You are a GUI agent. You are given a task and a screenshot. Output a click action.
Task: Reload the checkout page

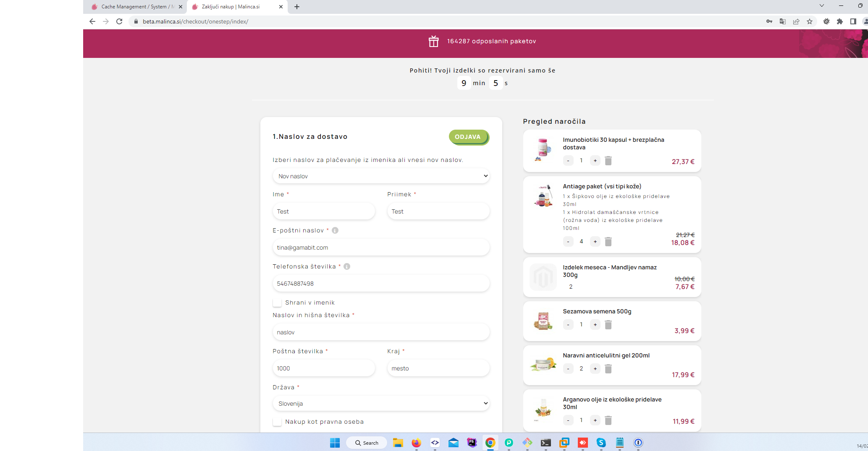[x=119, y=21]
